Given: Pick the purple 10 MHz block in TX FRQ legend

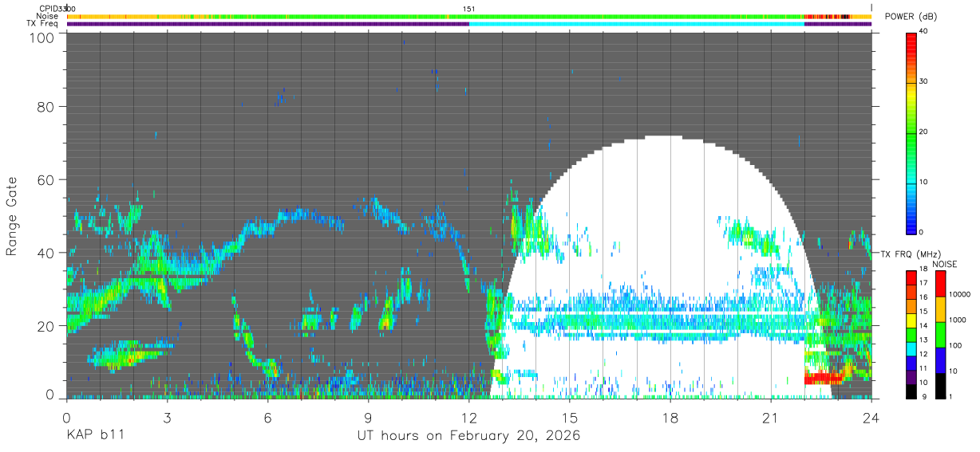Looking at the screenshot, I should [911, 378].
